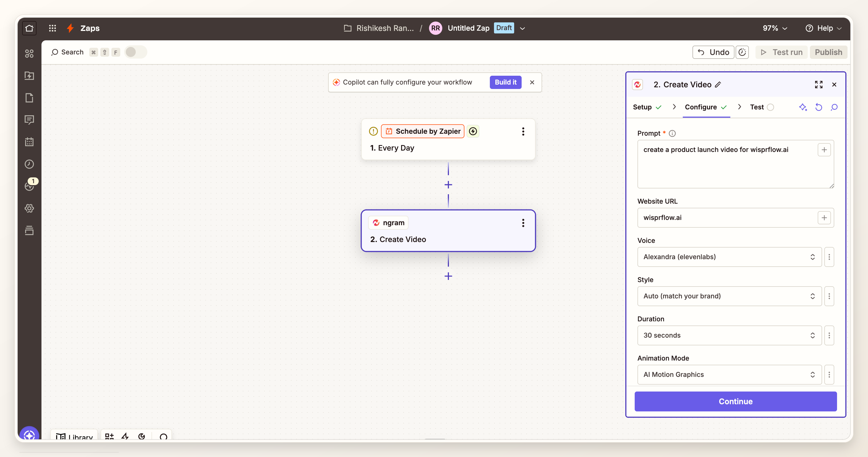Dismiss the Copilot banner
Screen dimensions: 868x457
tap(532, 82)
